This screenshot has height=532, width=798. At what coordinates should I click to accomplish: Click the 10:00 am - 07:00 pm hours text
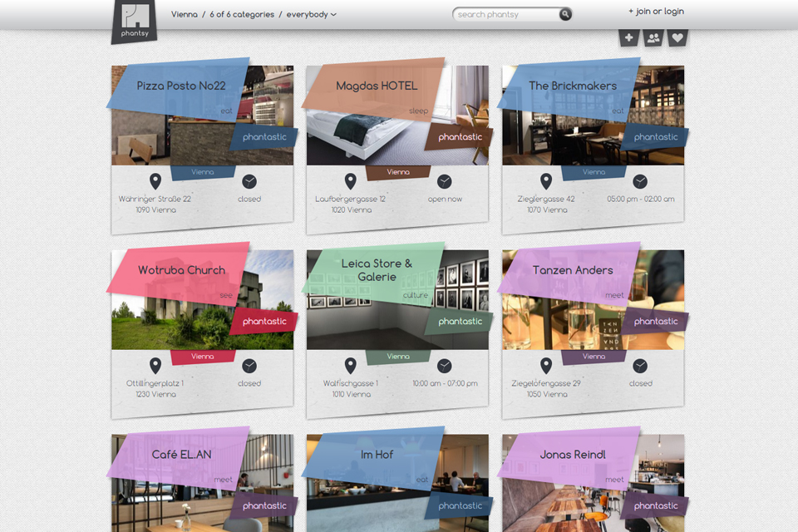(445, 383)
